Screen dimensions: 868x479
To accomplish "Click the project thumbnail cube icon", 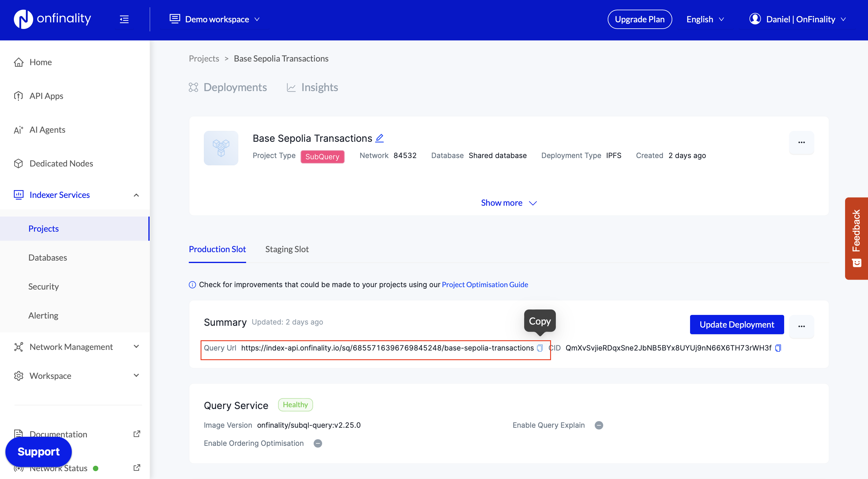I will point(221,148).
